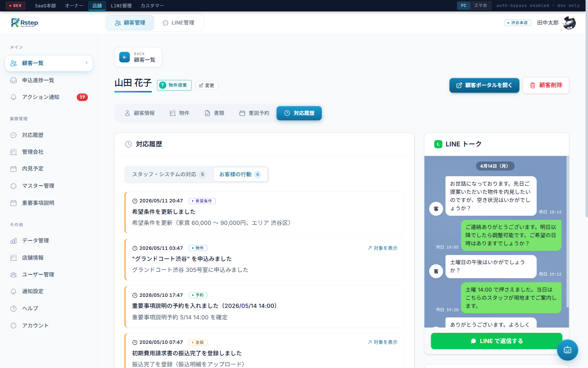
Task: Click the 19 notification badge
Action: 82,97
